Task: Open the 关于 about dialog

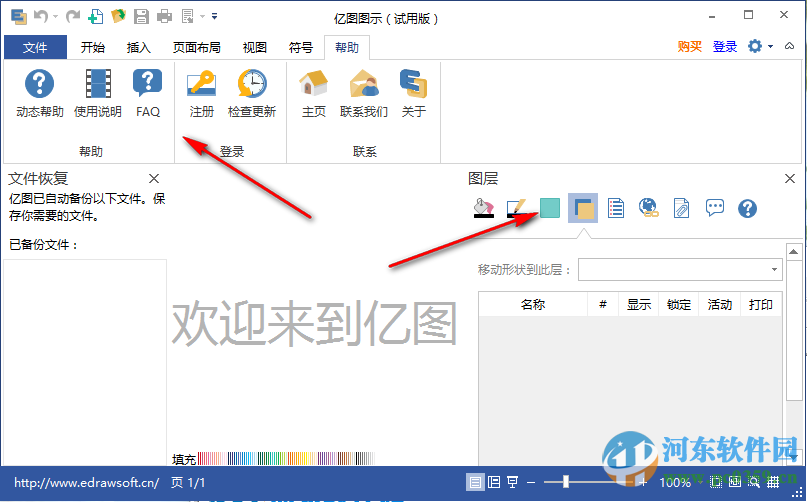Action: pos(413,93)
